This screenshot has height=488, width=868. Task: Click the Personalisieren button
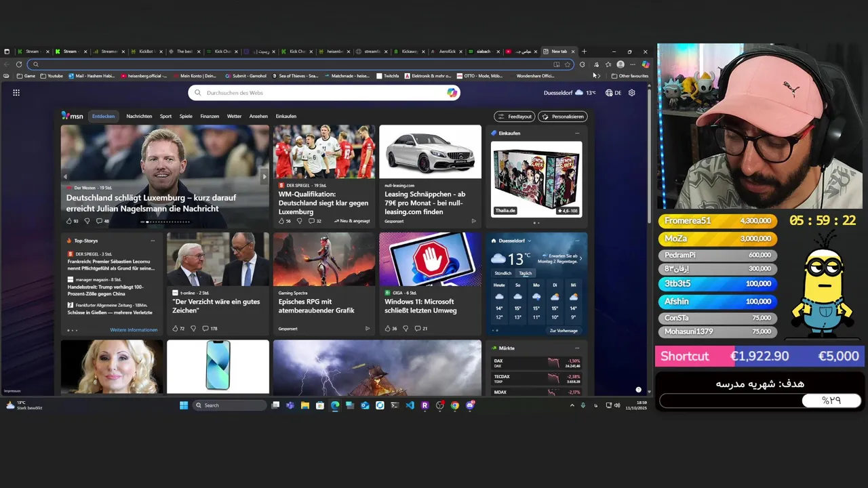click(562, 117)
